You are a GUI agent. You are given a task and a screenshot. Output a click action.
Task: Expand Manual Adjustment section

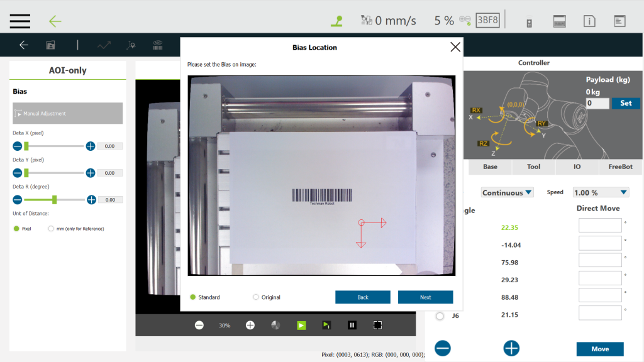67,113
